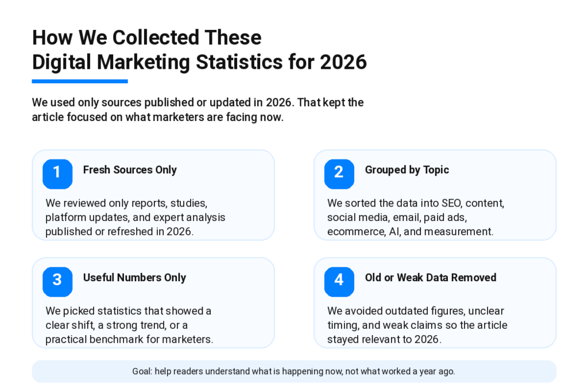
Task: Click the intro paragraph about 2026 sources
Action: [198, 110]
